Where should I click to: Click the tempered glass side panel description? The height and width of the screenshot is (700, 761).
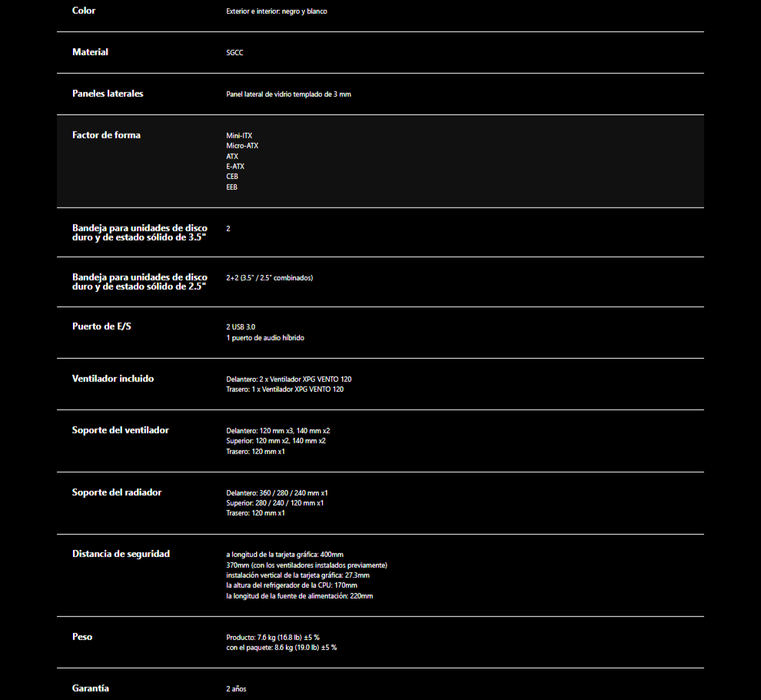point(288,95)
